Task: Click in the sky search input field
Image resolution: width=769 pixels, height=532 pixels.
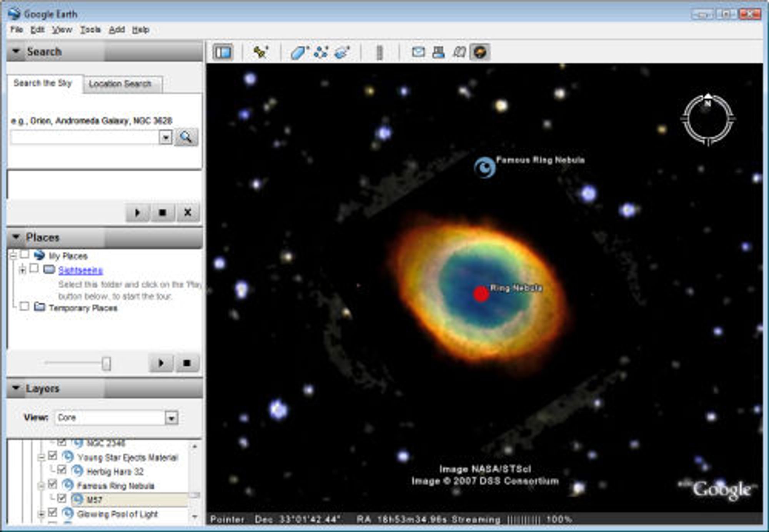Action: coord(85,137)
